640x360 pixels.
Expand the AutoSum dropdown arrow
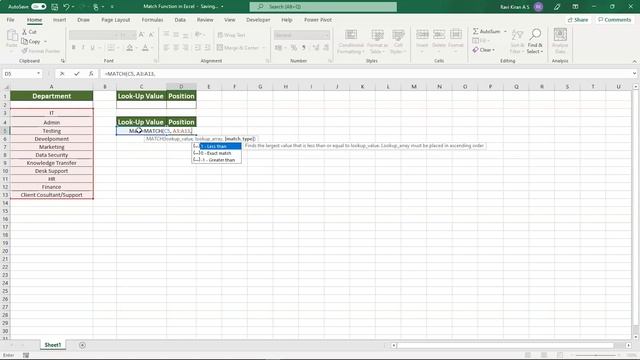click(505, 31)
